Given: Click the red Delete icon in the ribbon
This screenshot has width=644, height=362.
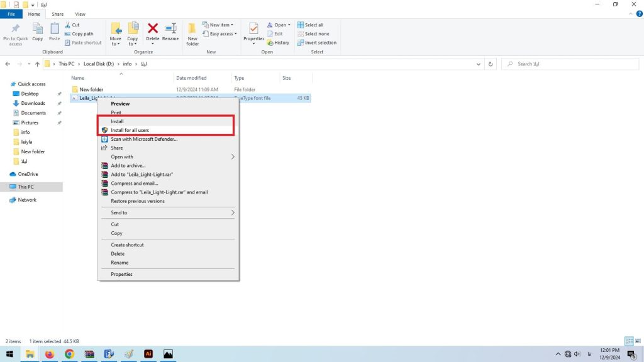Looking at the screenshot, I should pyautogui.click(x=152, y=30).
